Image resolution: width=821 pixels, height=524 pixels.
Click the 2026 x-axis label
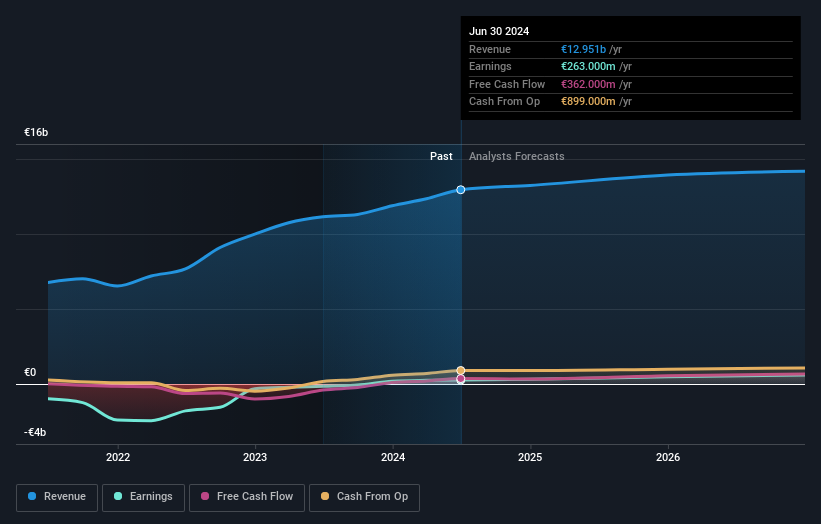[x=668, y=457]
